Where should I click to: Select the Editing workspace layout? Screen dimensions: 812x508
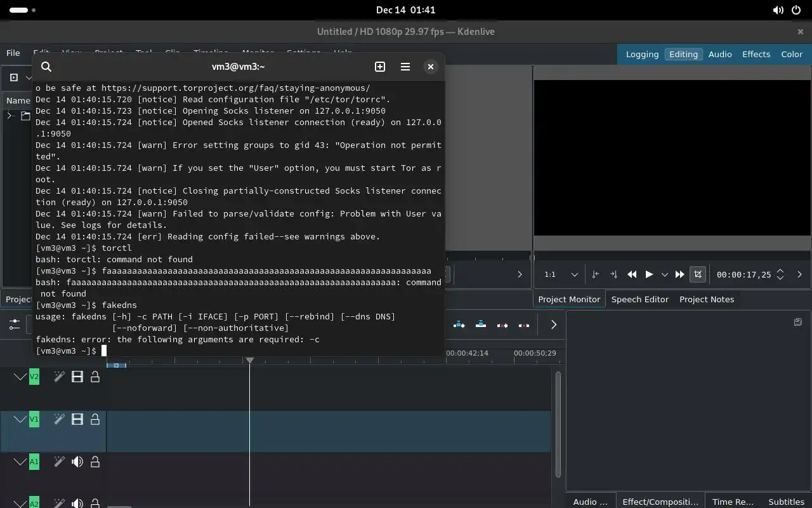(683, 54)
